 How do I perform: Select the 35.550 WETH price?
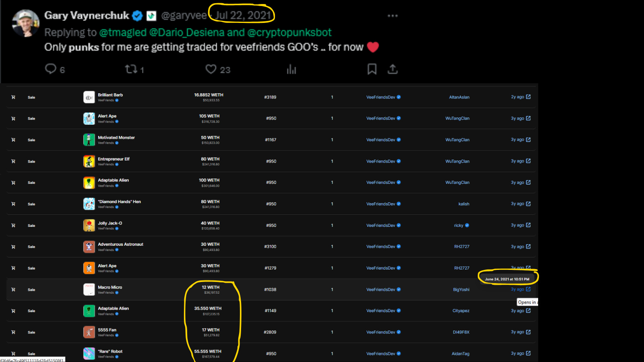point(208,309)
